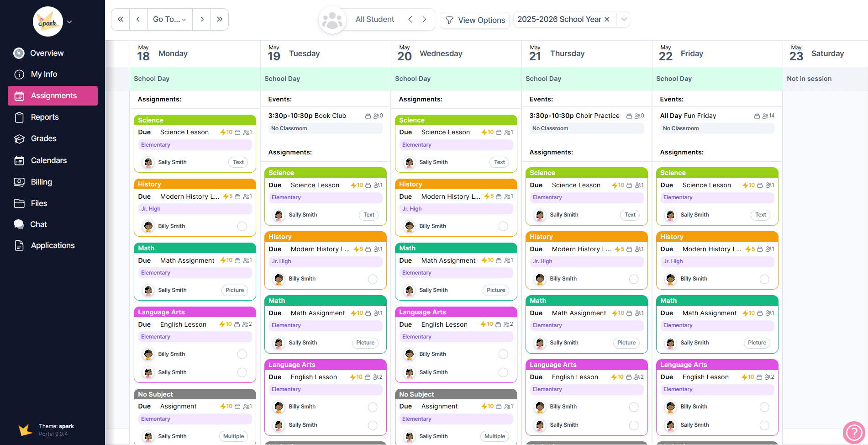Open the help question mark button
This screenshot has width=868, height=445.
[854, 433]
